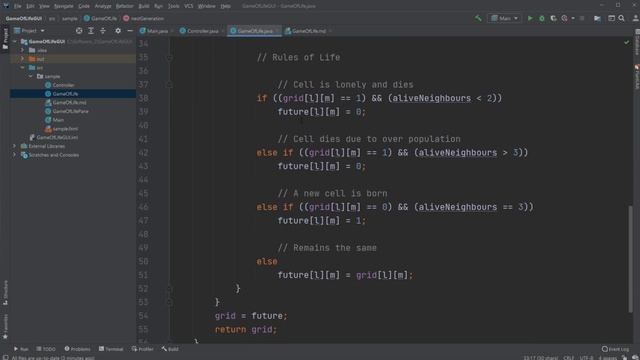640x360 pixels.
Task: Click nextGeneration in the breadcrumb bar
Action: (x=143, y=18)
